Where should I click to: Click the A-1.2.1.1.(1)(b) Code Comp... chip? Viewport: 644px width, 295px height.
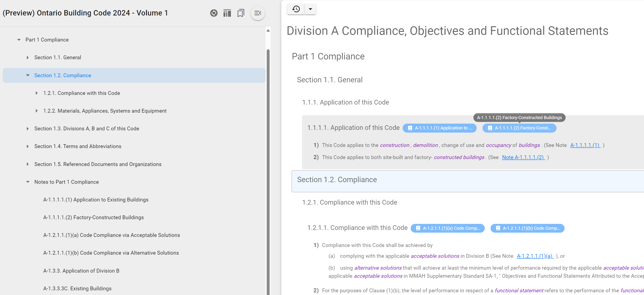coord(528,228)
